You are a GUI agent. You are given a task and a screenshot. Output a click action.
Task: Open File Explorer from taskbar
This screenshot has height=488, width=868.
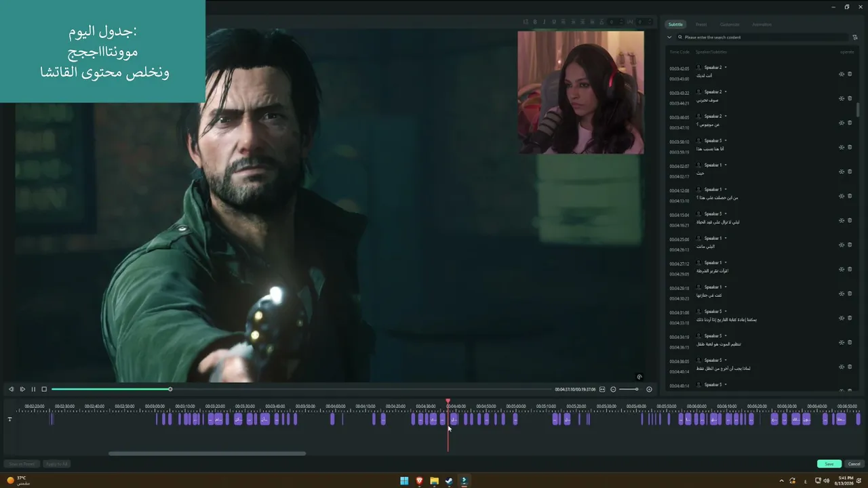click(x=434, y=481)
